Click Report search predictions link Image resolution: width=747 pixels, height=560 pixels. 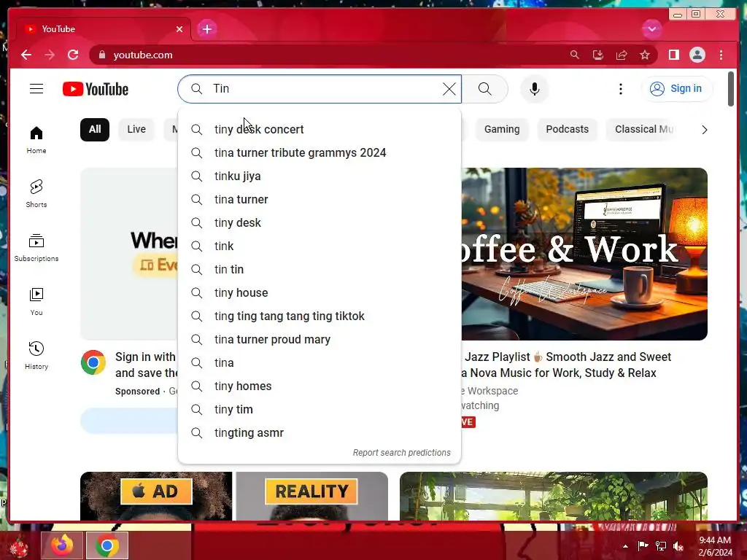(x=401, y=452)
